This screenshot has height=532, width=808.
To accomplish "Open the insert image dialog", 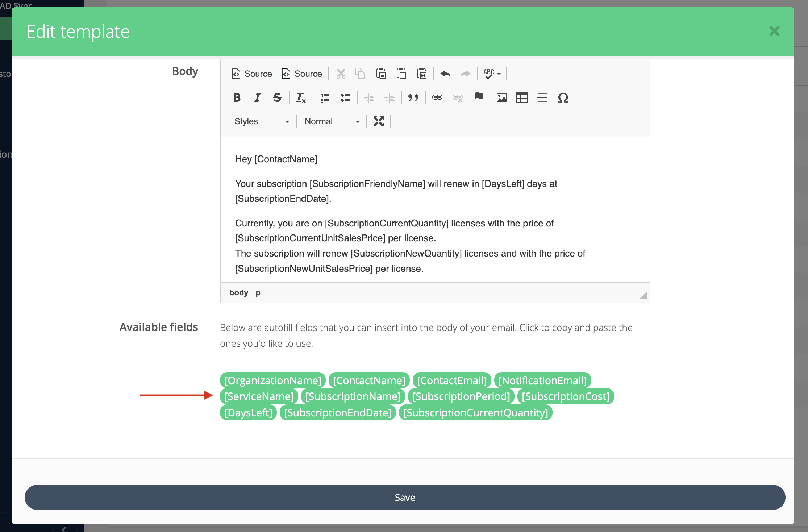I will point(501,97).
